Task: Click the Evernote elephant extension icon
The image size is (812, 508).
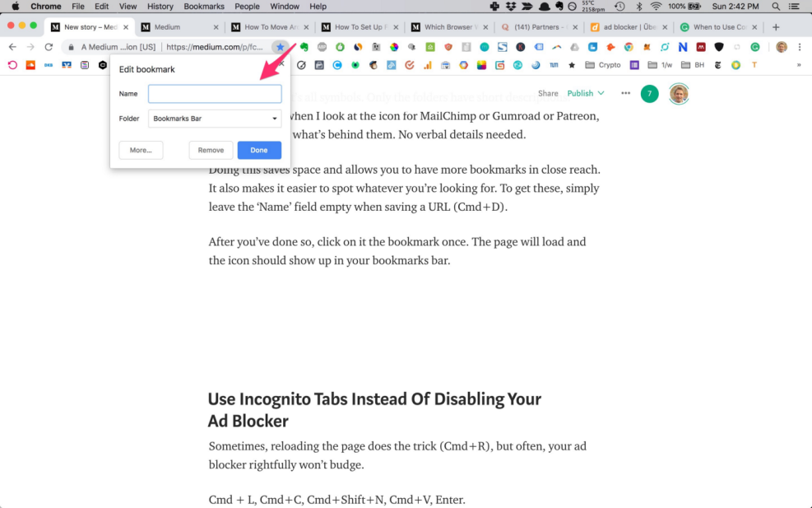Action: click(304, 48)
